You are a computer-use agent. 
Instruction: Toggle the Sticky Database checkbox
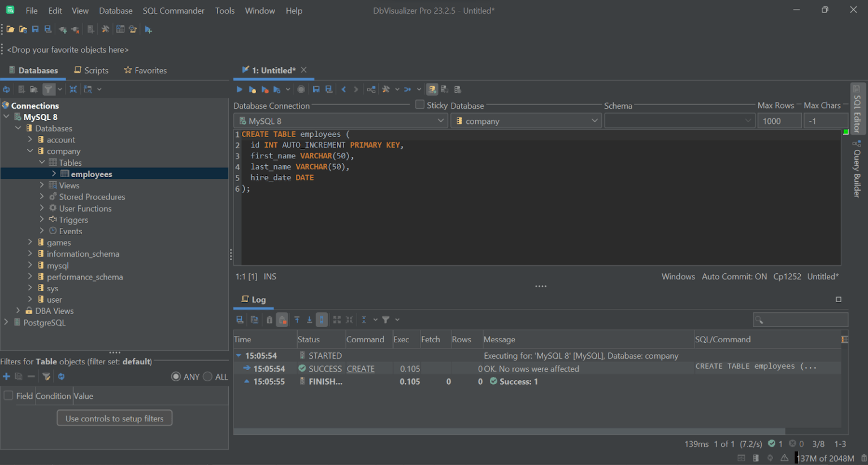419,105
